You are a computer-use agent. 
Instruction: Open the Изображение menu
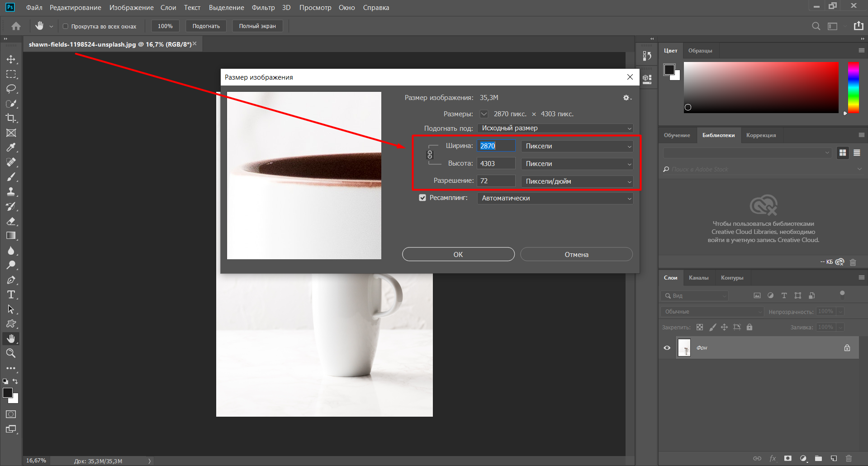click(x=131, y=8)
